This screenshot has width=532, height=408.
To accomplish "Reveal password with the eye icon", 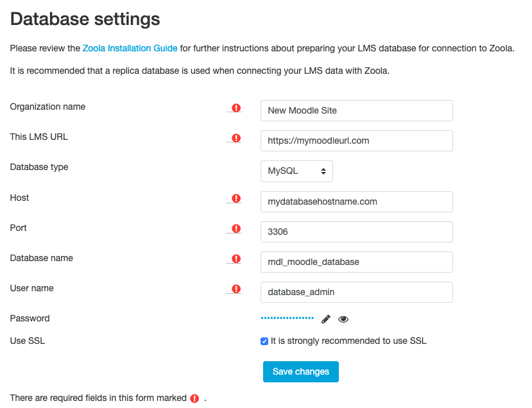I will point(343,319).
